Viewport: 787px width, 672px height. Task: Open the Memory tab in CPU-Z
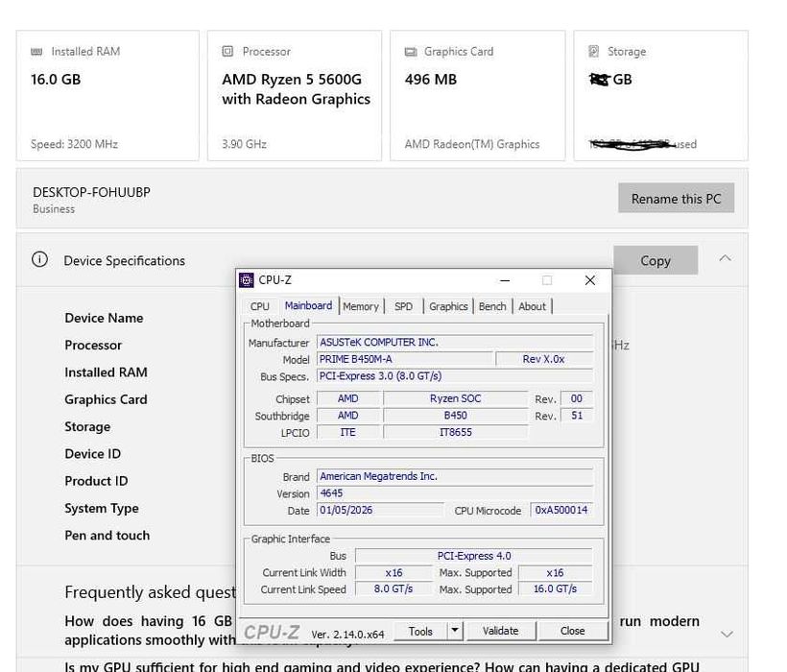(361, 306)
